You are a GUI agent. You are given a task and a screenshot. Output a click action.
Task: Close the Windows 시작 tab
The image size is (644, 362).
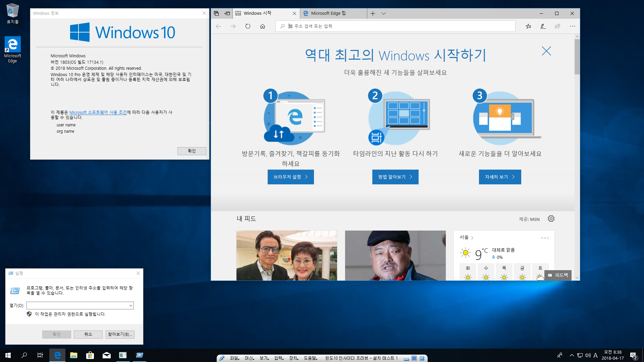294,13
